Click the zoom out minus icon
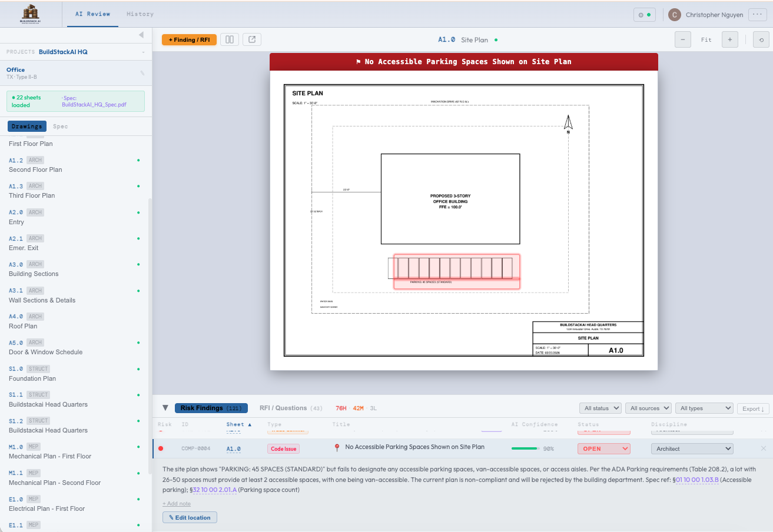Screen dimensions: 773x532 click(x=682, y=39)
